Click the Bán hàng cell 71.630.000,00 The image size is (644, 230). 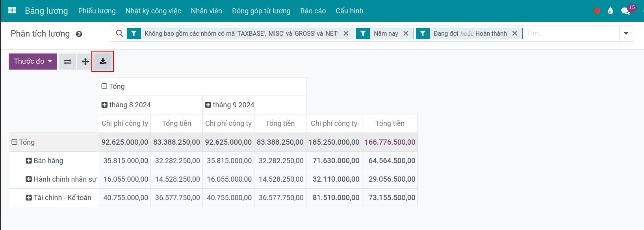pos(334,161)
